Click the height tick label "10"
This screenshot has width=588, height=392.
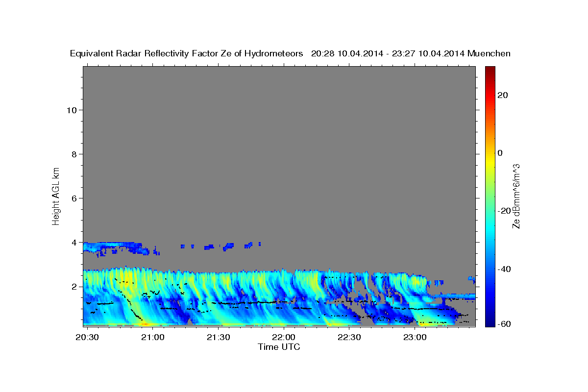pos(71,110)
